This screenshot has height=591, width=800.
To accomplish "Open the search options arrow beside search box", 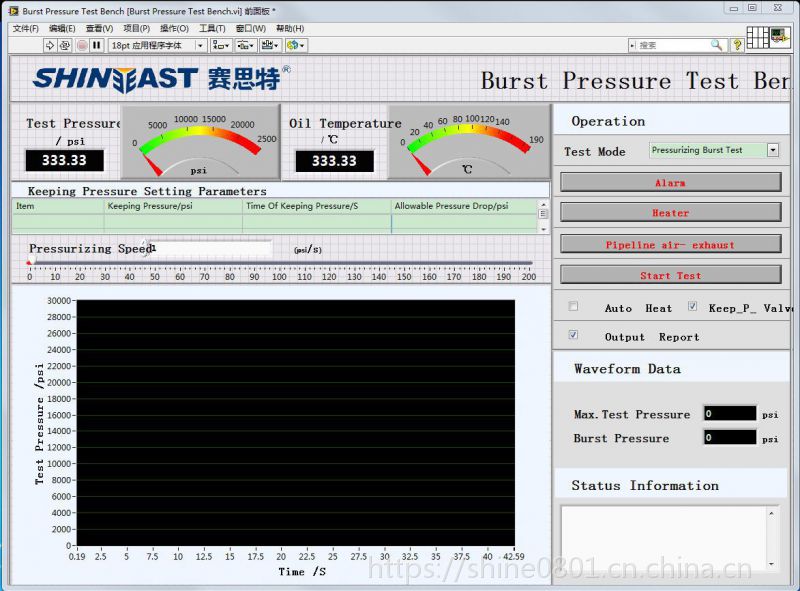I will click(x=633, y=45).
